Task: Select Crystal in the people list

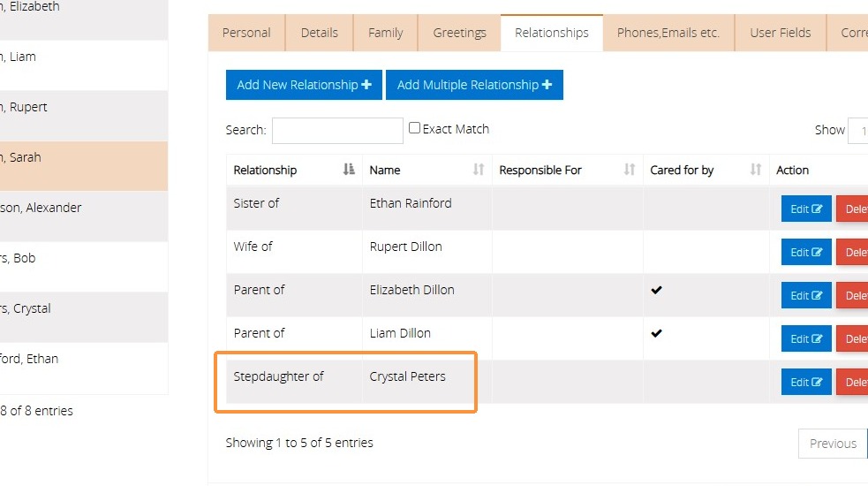Action: coord(84,317)
